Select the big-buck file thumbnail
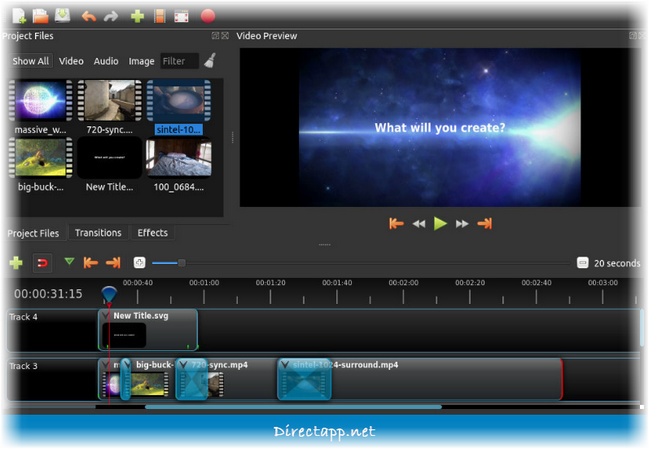The image size is (649, 449). coord(41,157)
